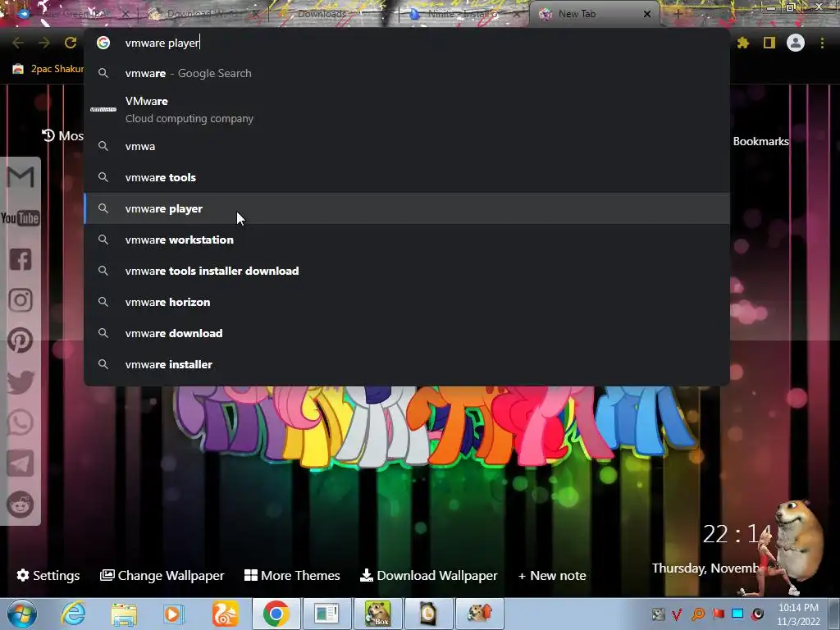Switch to Chrome in the taskbar

pyautogui.click(x=276, y=614)
